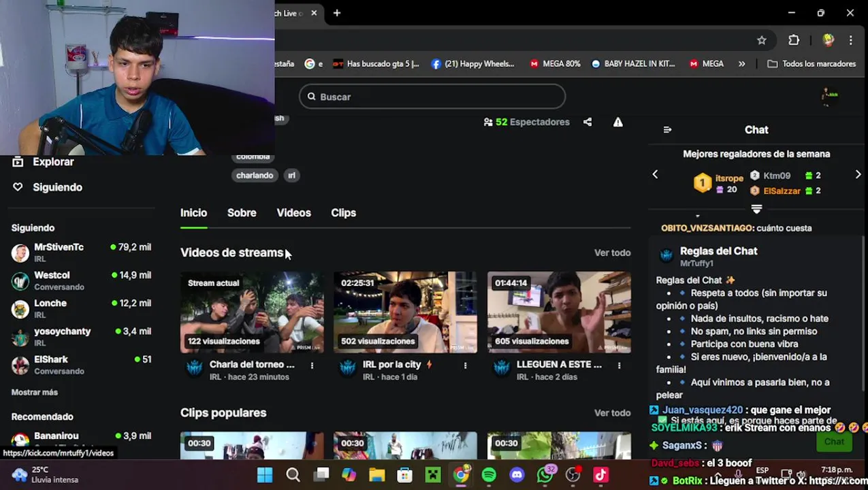
Task: Switch to the Videos tab
Action: (293, 212)
